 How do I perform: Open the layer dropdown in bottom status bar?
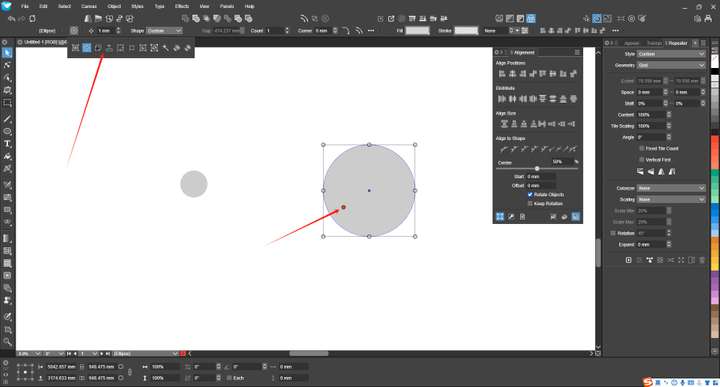145,354
